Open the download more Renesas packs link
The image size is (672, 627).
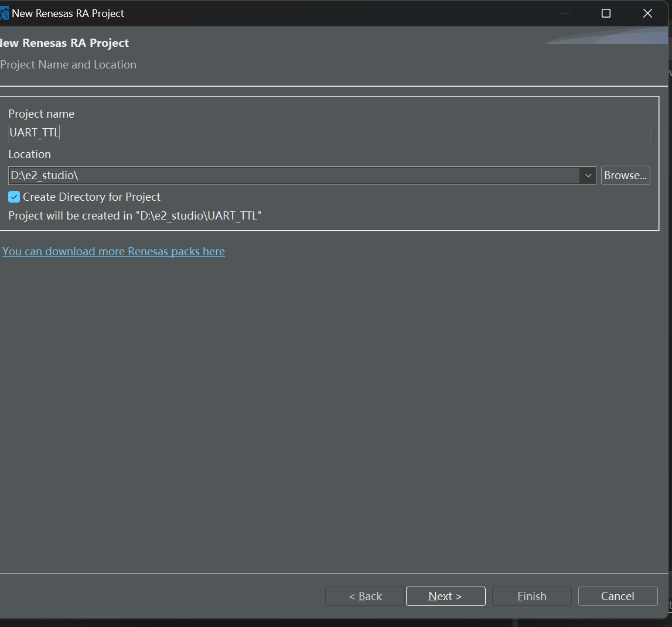[114, 251]
